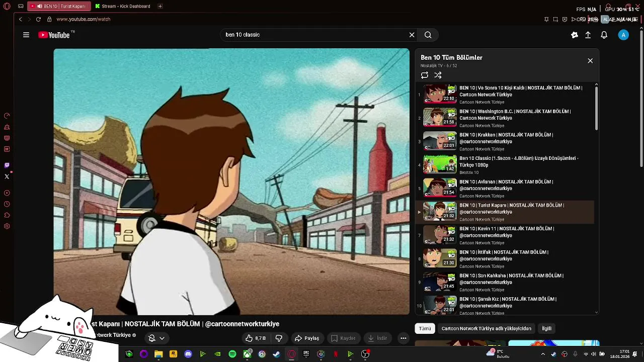Click the Kaydet save button
The width and height of the screenshot is (644, 362).
(343, 338)
